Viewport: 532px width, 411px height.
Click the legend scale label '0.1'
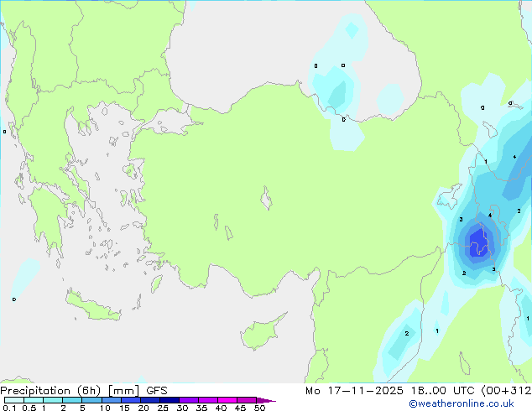tap(9, 408)
